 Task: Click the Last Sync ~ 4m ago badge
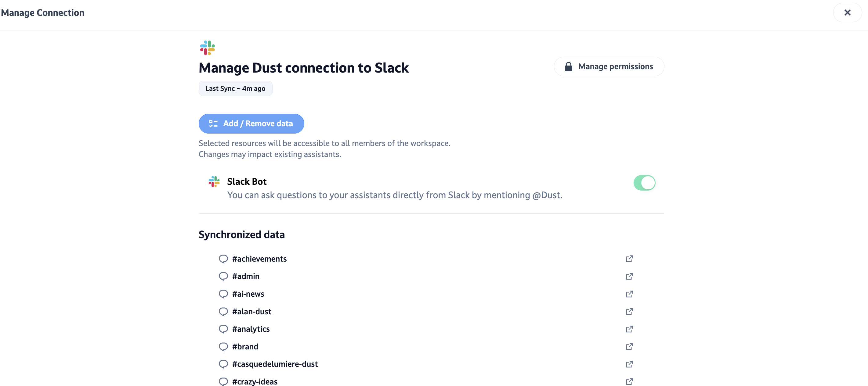click(236, 88)
